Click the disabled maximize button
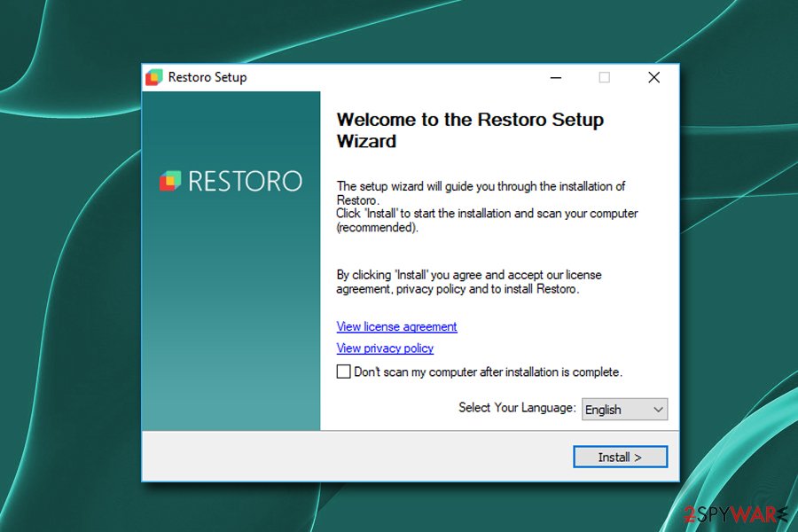The width and height of the screenshot is (798, 532). (604, 77)
